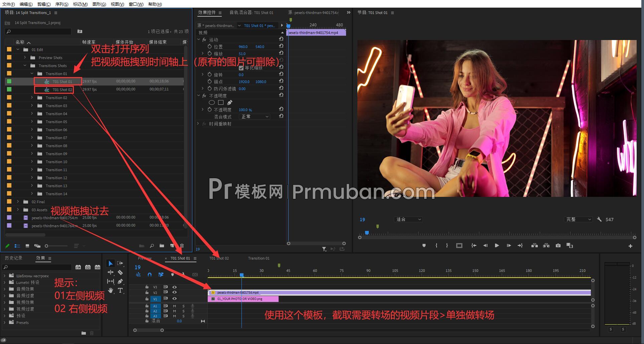Switch to the 效果控件 tab
644x344 pixels.
pyautogui.click(x=207, y=13)
